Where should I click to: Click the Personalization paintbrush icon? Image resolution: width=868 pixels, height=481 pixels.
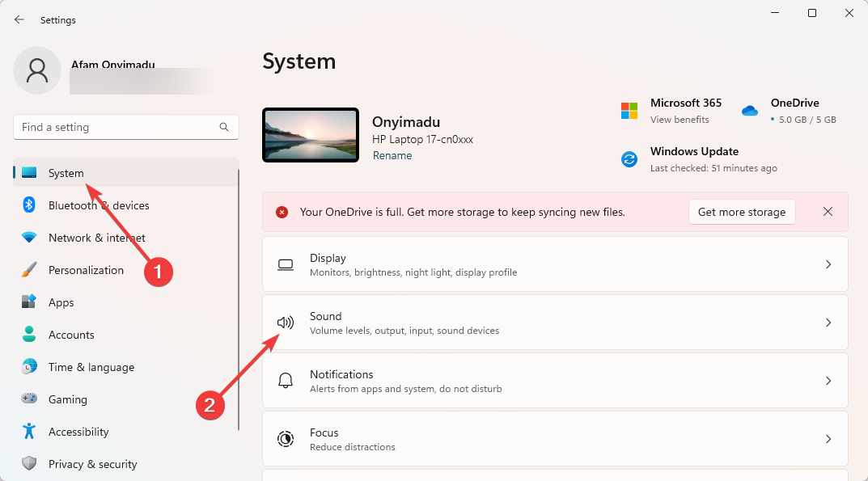pyautogui.click(x=29, y=269)
